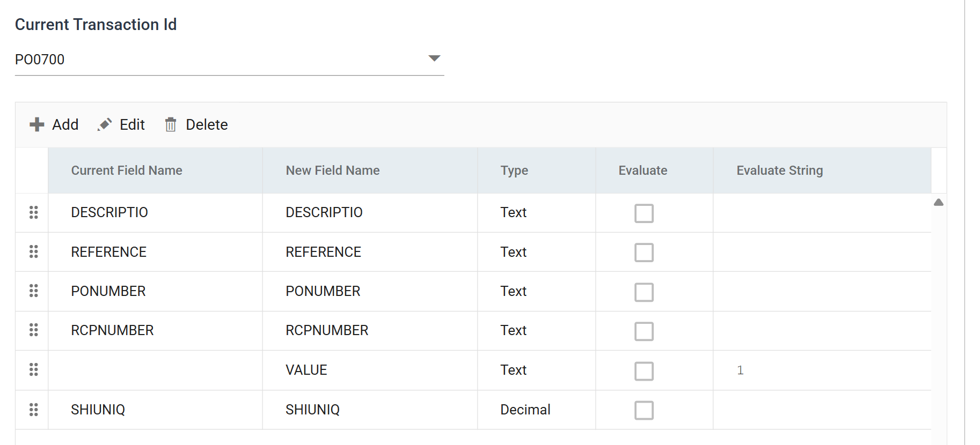The image size is (980, 445).
Task: Check Evaluate box for SHIUNIQ row
Action: pos(644,411)
